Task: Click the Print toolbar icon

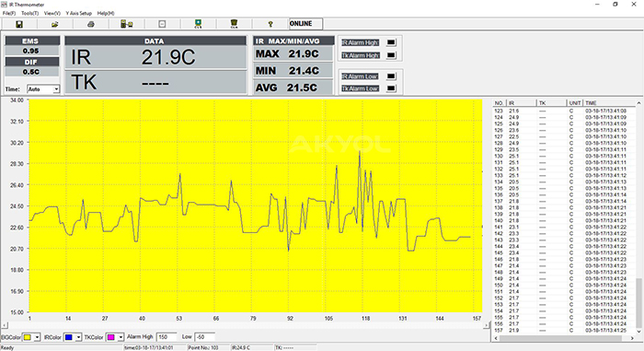Action: [x=91, y=24]
